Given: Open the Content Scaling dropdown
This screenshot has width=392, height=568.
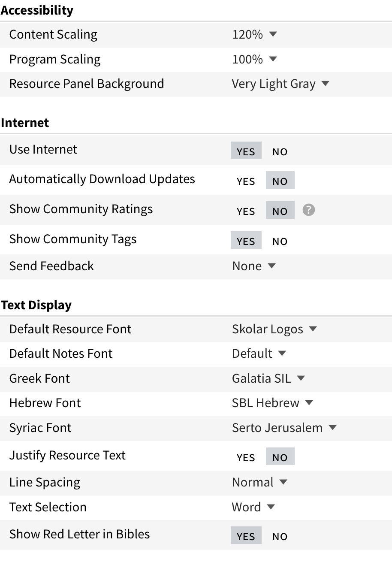Looking at the screenshot, I should 254,34.
